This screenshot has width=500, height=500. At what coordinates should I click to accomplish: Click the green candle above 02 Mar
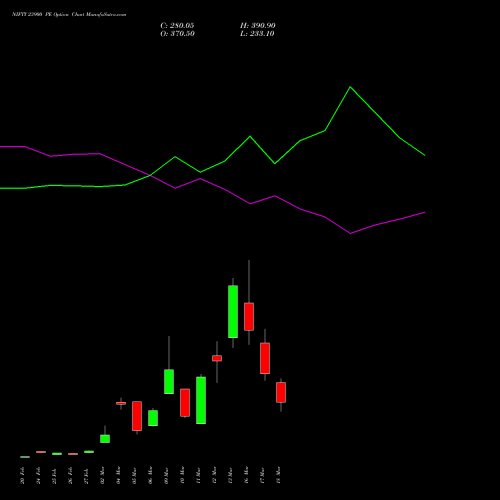coord(105,439)
